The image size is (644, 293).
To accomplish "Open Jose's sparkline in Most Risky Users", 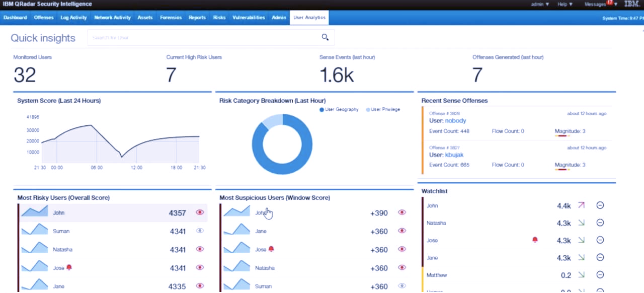I will tap(35, 267).
